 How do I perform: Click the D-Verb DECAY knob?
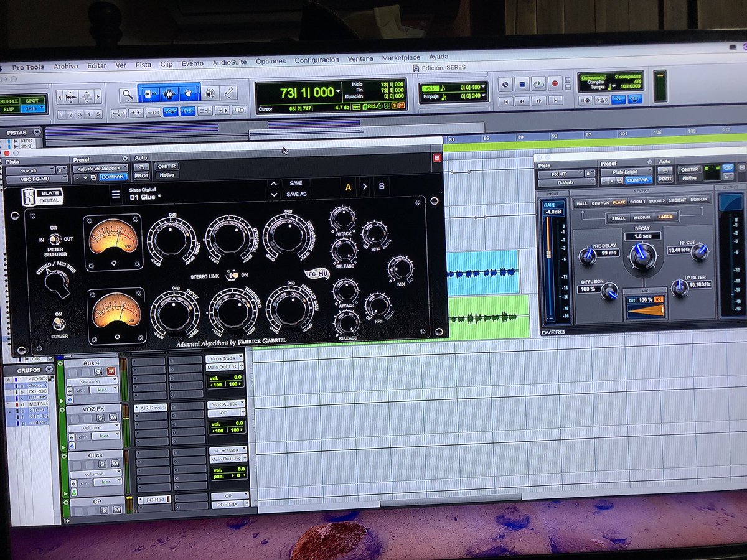click(x=642, y=256)
